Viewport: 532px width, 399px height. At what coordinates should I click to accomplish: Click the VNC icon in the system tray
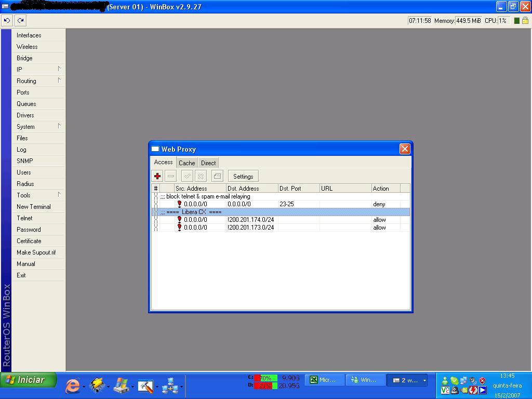[445, 390]
